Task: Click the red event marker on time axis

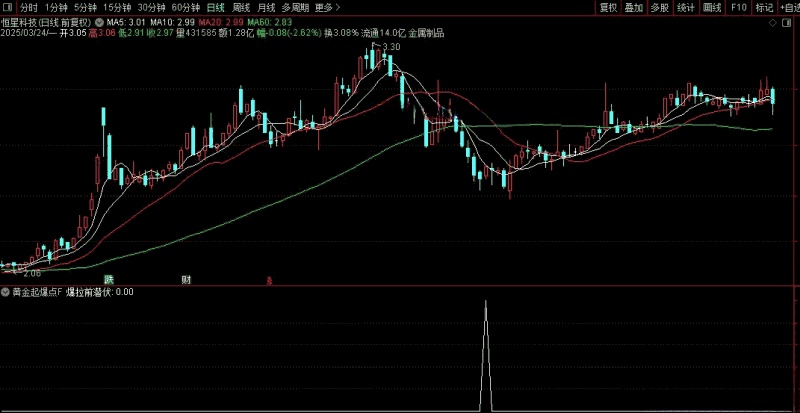Action: coord(267,281)
